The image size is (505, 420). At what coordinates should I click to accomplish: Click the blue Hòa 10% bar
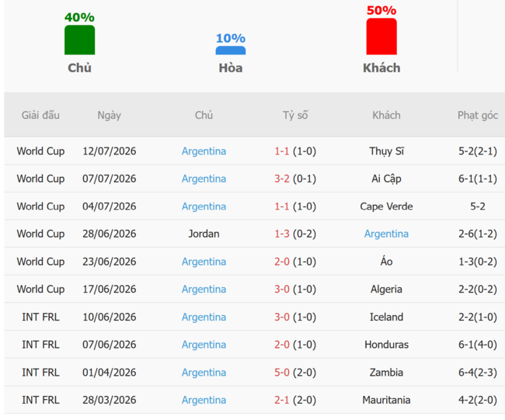[231, 50]
